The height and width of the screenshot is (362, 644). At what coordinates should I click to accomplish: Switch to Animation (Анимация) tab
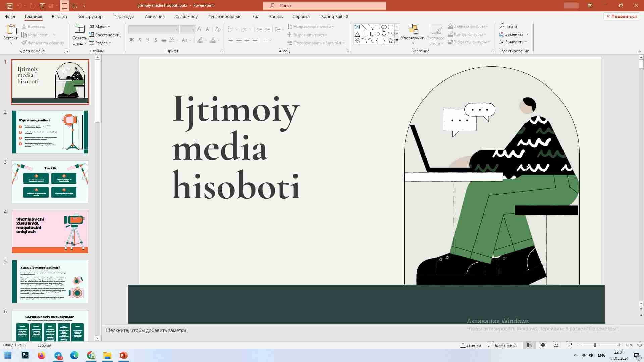pos(155,16)
